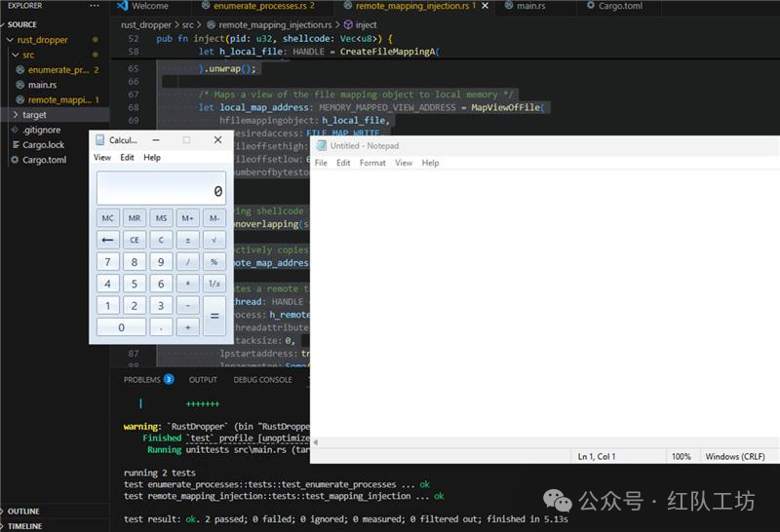Click the equals button in Calculator

pos(214,316)
